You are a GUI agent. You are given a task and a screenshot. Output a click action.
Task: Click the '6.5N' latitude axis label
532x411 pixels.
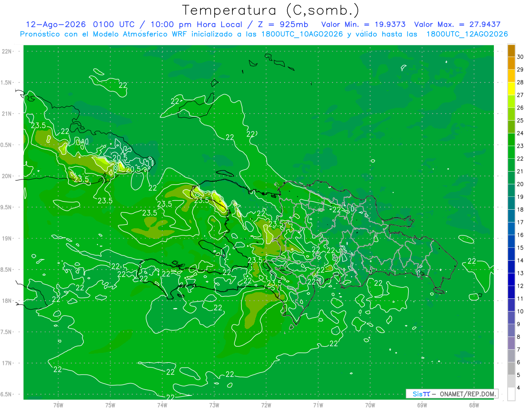coord(7,394)
